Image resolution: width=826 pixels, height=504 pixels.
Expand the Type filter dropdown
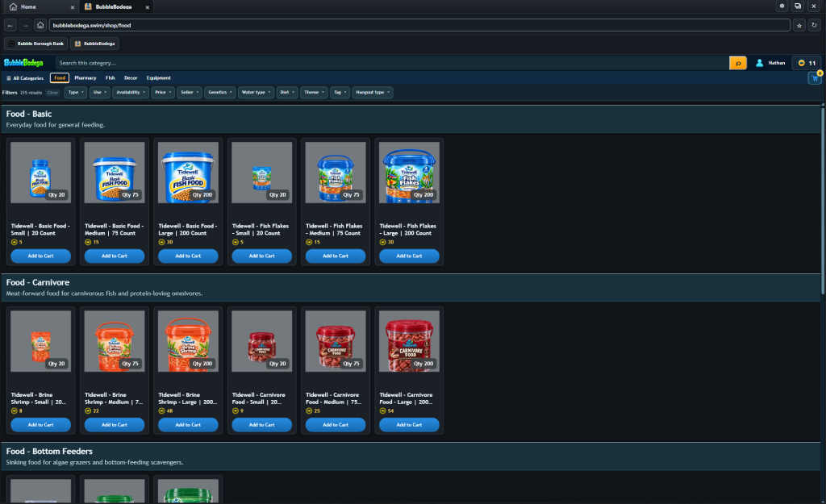(76, 93)
